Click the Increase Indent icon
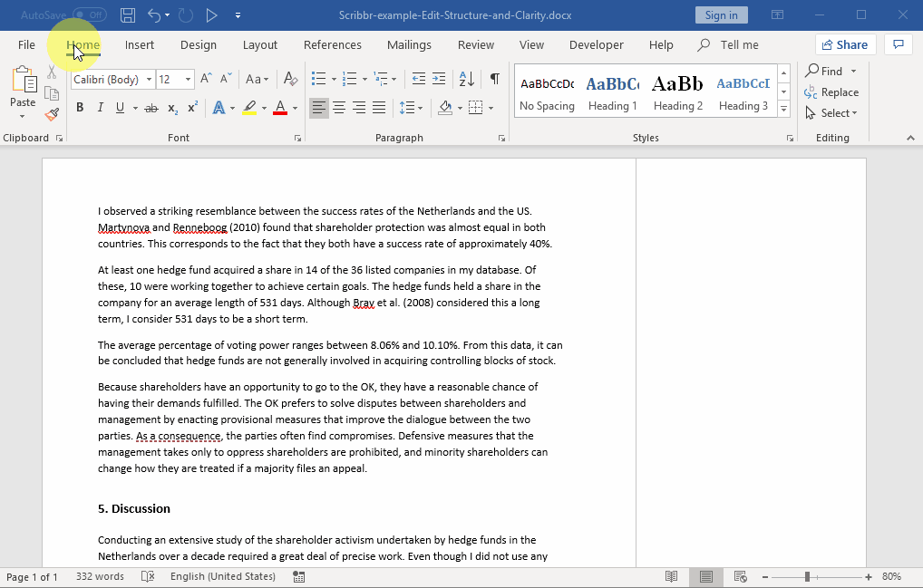 click(439, 79)
